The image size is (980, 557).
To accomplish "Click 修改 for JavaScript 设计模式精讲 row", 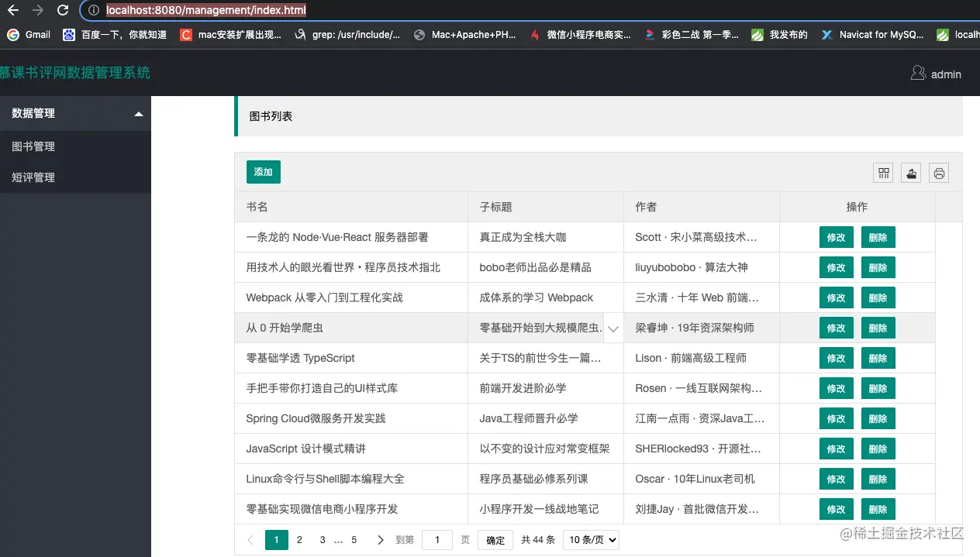I will (x=837, y=449).
